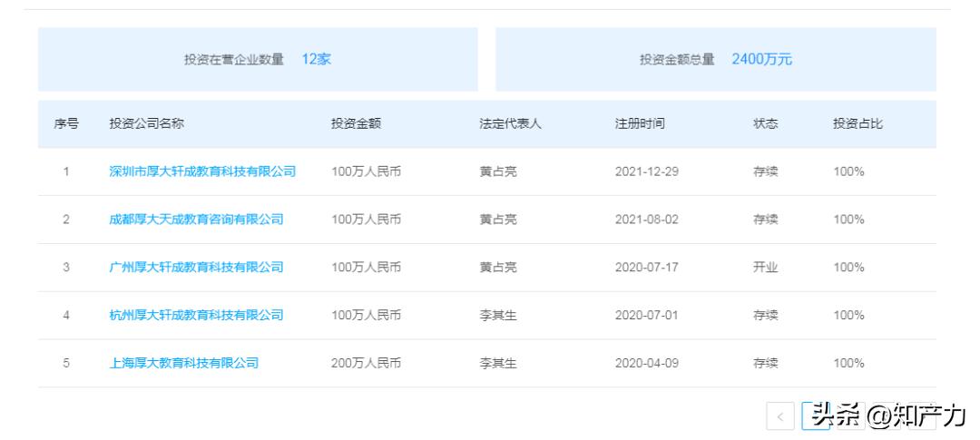
Task: Click 100万人民币 in the 成都厚大天成 row
Action: point(367,220)
